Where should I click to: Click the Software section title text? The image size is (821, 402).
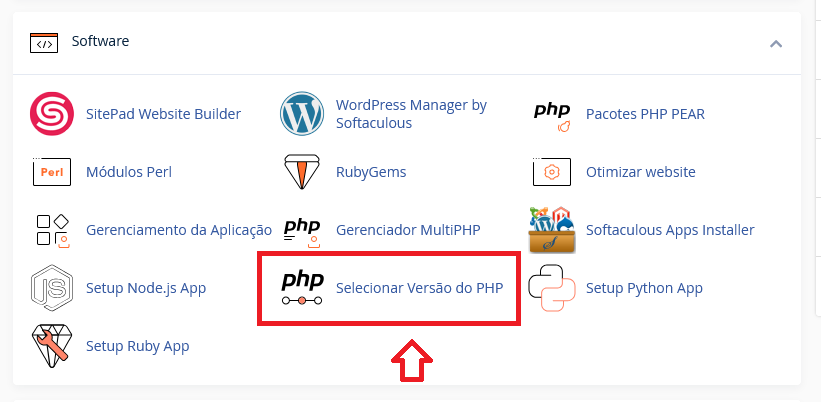point(100,42)
